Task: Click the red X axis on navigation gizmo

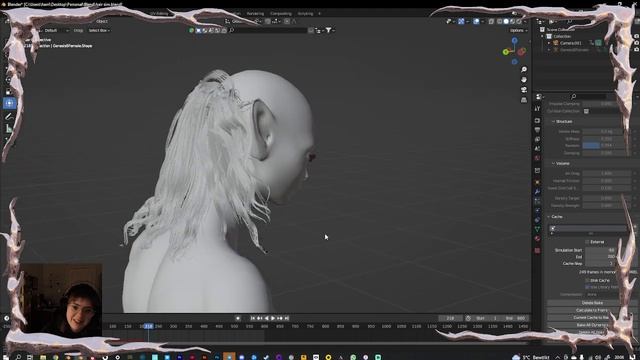Action: [x=522, y=51]
